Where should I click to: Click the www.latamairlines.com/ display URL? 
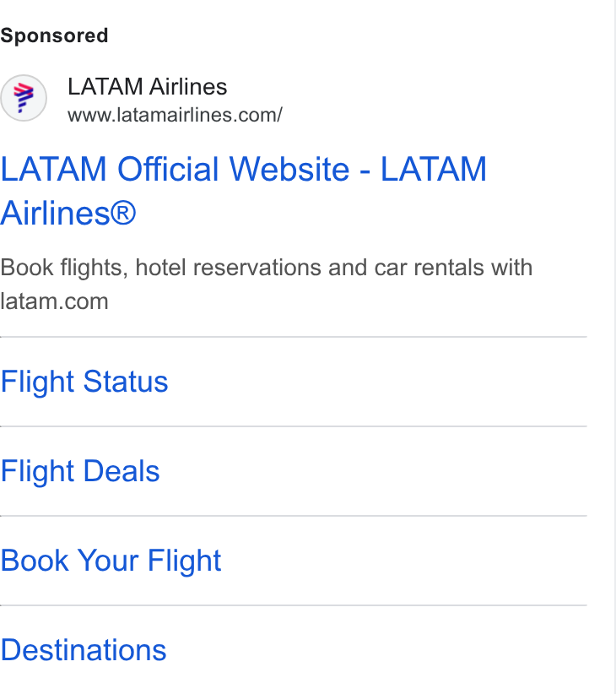(x=175, y=115)
